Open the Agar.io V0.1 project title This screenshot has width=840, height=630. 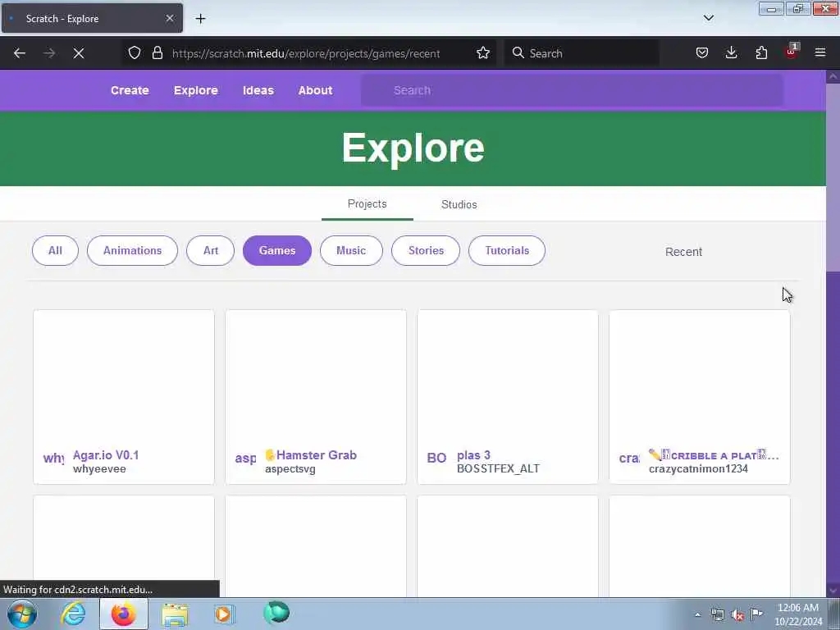(106, 455)
